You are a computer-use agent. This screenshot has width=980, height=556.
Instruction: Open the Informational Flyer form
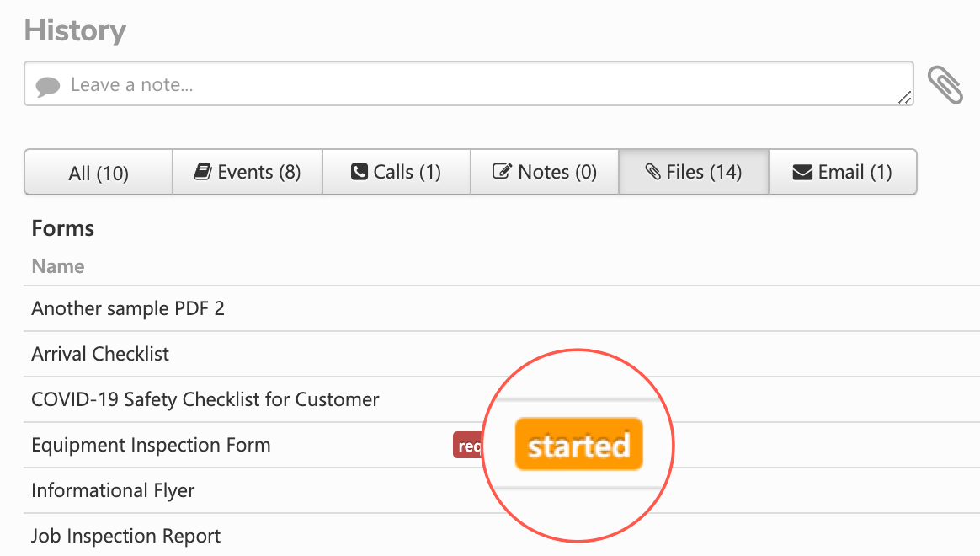click(113, 491)
